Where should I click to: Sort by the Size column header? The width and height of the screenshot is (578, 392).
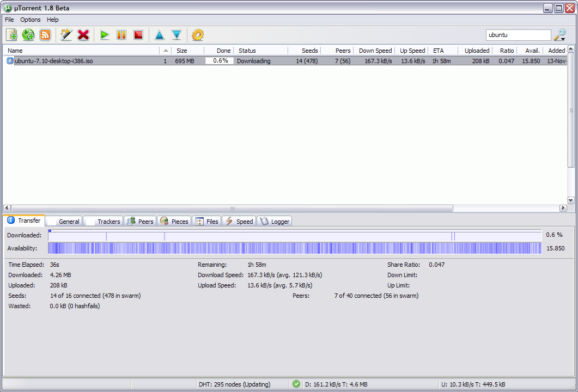click(x=187, y=51)
